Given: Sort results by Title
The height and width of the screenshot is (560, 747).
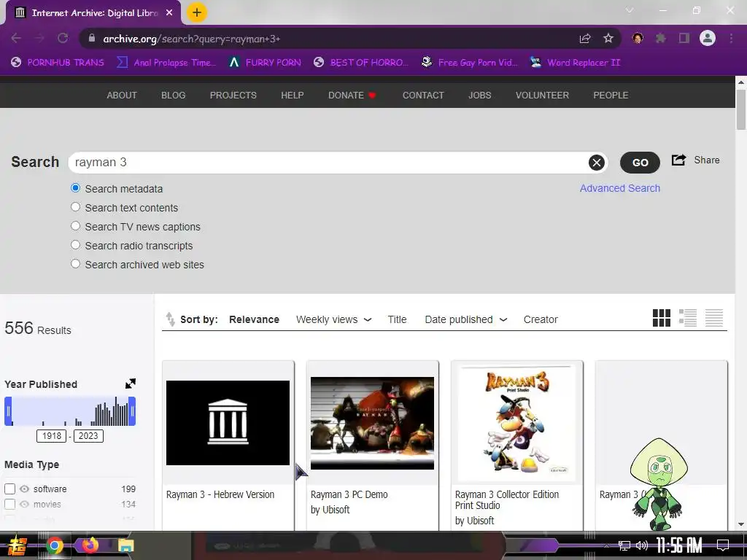Looking at the screenshot, I should coord(397,319).
